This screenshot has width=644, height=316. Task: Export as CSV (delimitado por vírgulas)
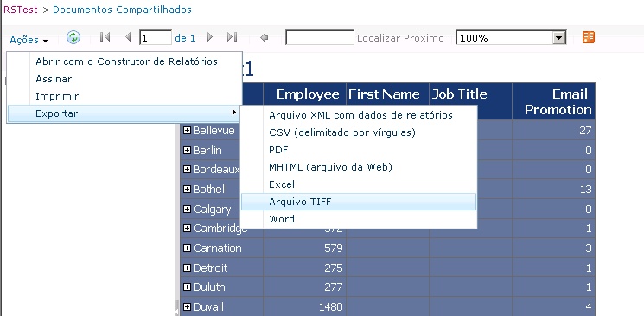coord(359,132)
